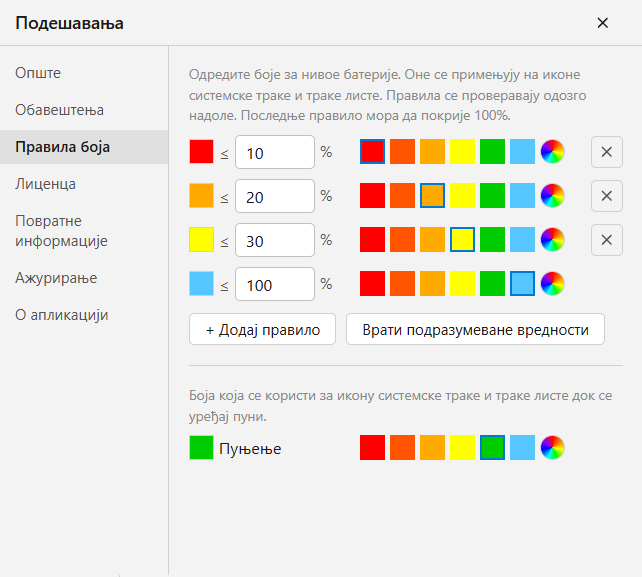Click Врати подразумеване вредности button
This screenshot has width=642, height=577.
(475, 329)
